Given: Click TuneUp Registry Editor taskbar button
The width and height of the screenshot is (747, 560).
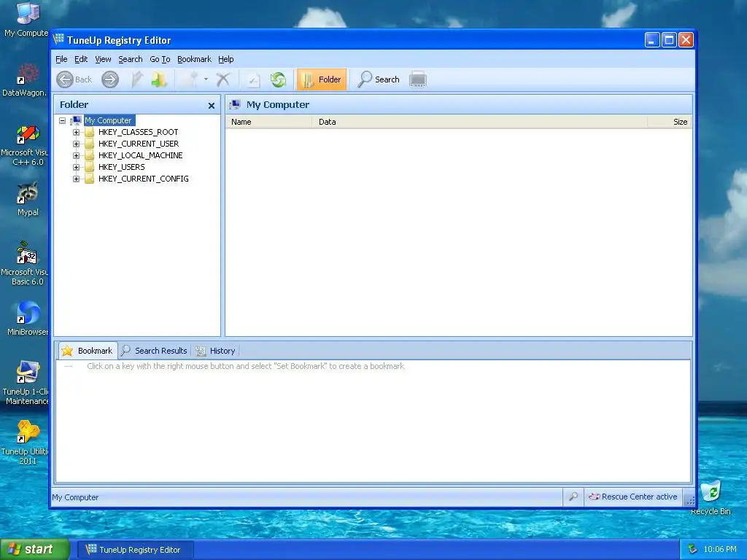Looking at the screenshot, I should [x=135, y=550].
